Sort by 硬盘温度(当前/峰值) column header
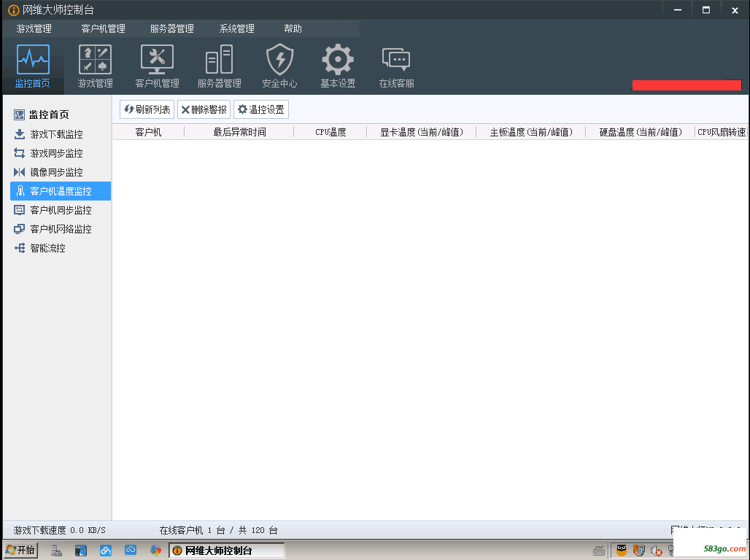750x560 pixels. (x=641, y=132)
